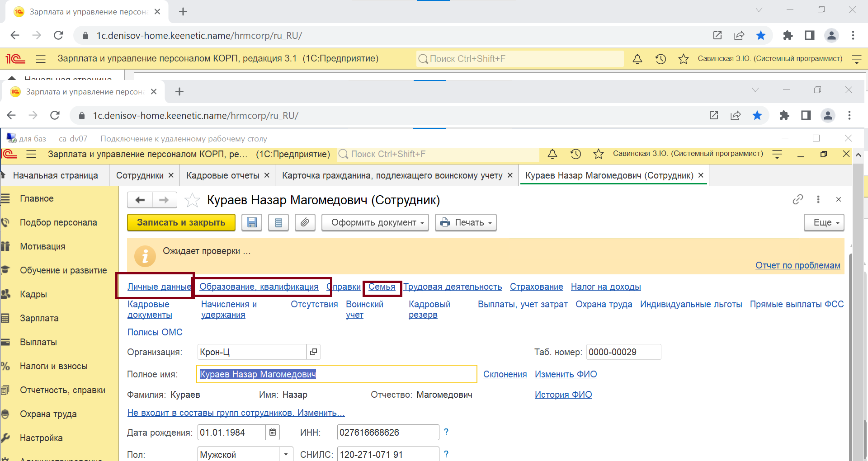Open the Еще dropdown menu
The width and height of the screenshot is (868, 461).
click(824, 222)
